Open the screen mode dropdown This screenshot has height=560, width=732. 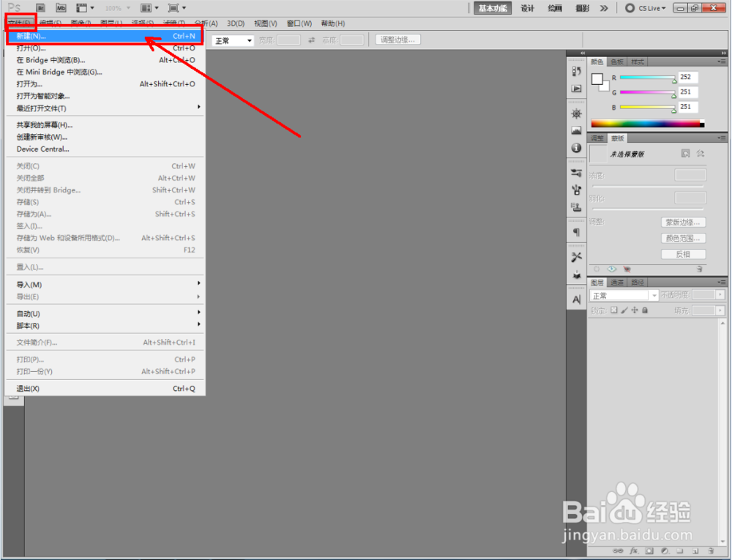(177, 8)
